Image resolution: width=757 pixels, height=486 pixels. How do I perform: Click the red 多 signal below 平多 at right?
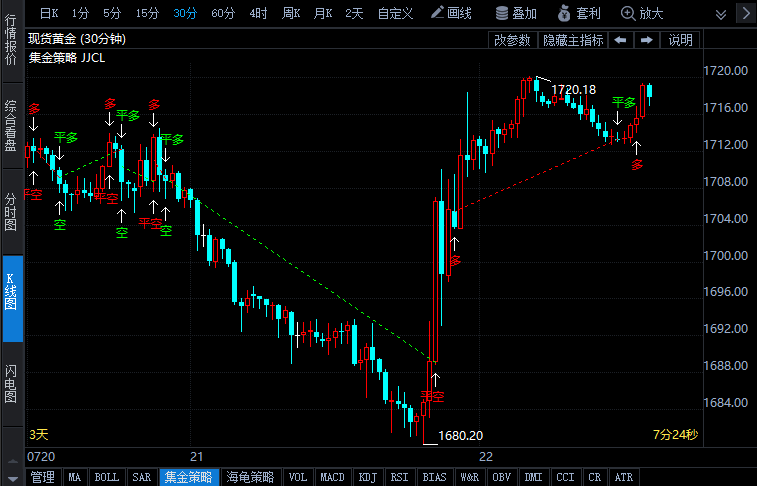[x=637, y=165]
